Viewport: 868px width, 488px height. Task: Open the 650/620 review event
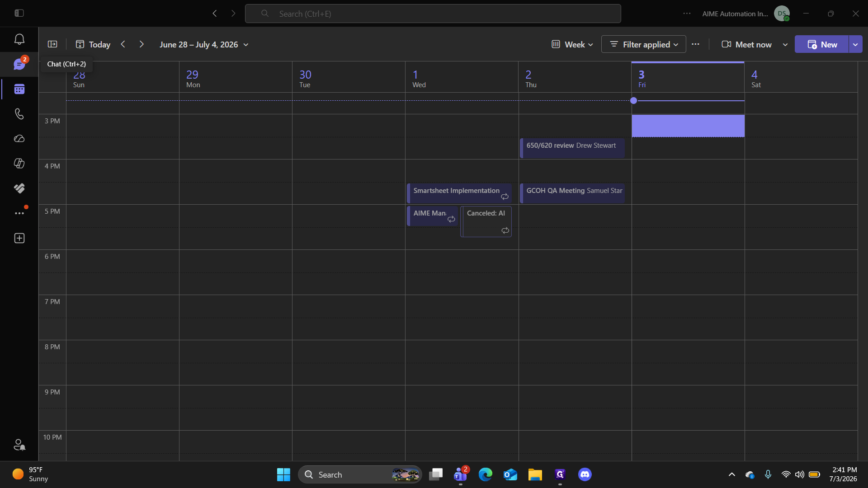[572, 148]
